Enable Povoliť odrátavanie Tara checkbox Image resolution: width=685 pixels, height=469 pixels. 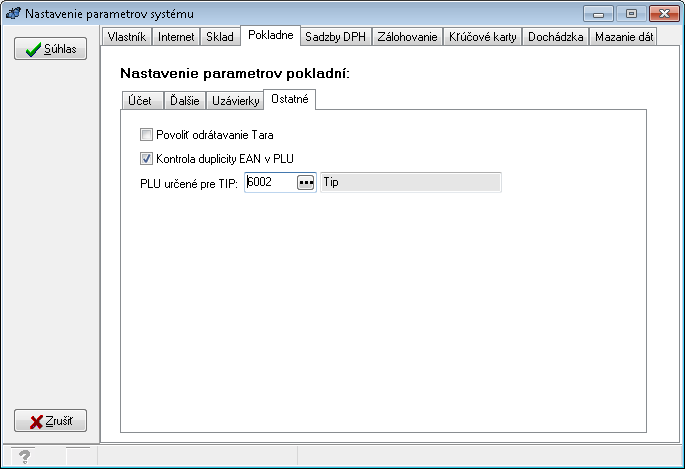pos(146,134)
